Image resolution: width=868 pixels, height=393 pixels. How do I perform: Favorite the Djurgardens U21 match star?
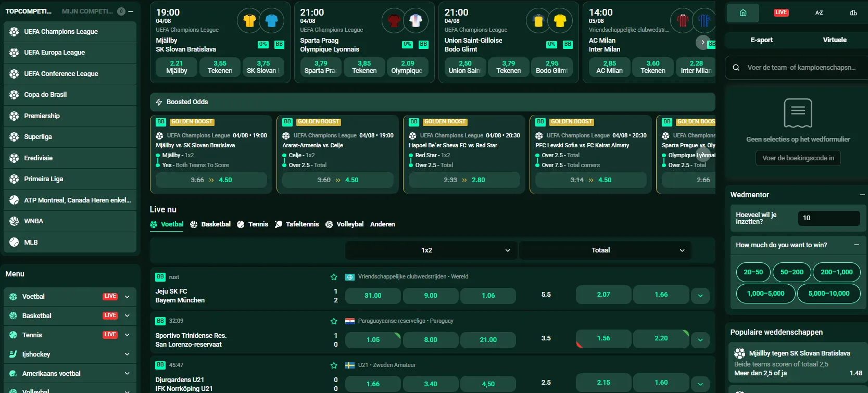point(334,365)
